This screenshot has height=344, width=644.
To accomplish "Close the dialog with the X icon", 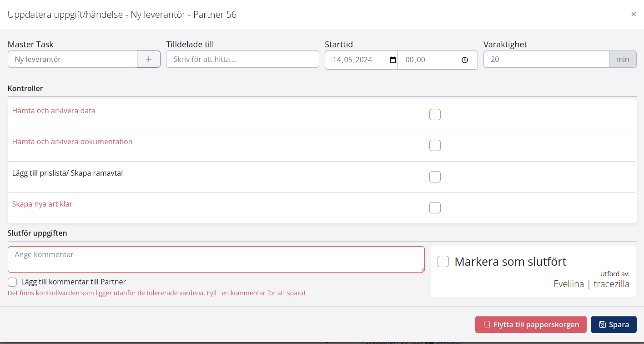I will [x=633, y=15].
